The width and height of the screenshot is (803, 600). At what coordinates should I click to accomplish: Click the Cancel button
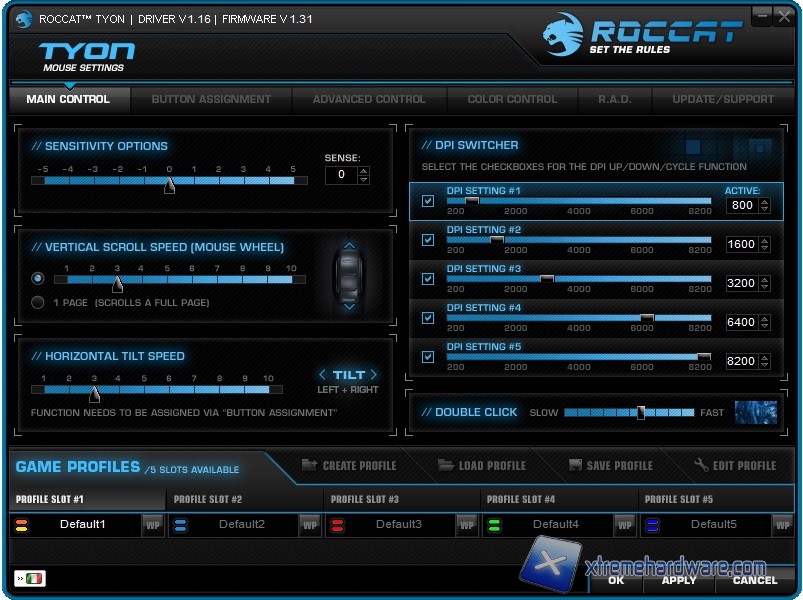click(754, 580)
